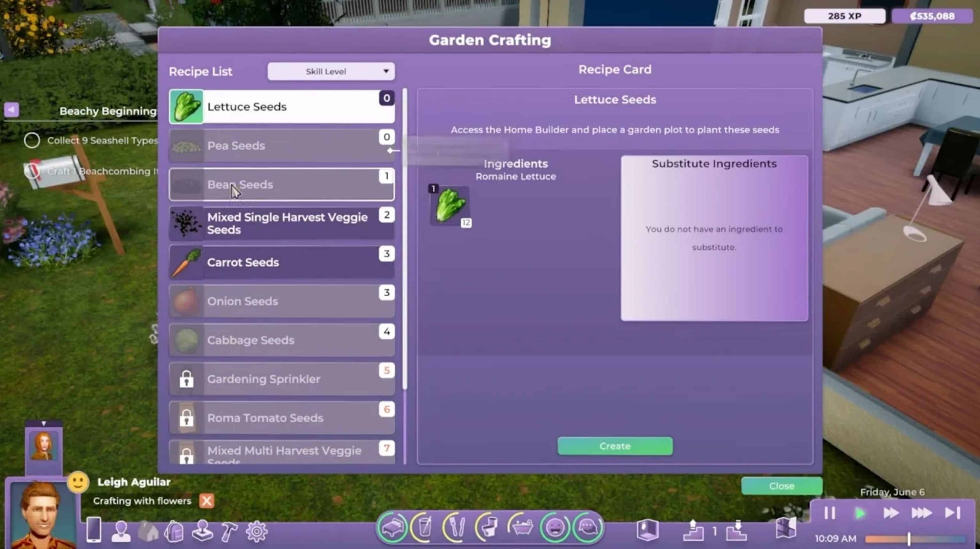Click the bed sleep need icon
Screen dimensions: 980x549
click(x=392, y=528)
